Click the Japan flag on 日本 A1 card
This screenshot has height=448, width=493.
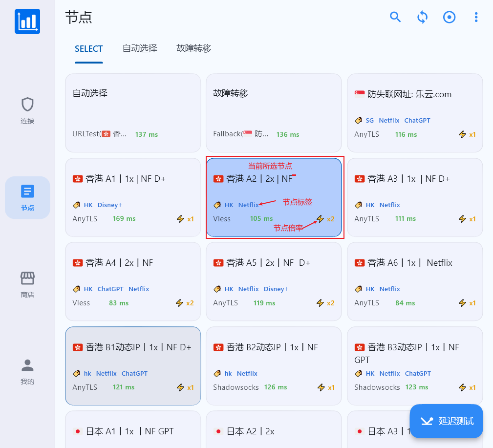point(78,431)
